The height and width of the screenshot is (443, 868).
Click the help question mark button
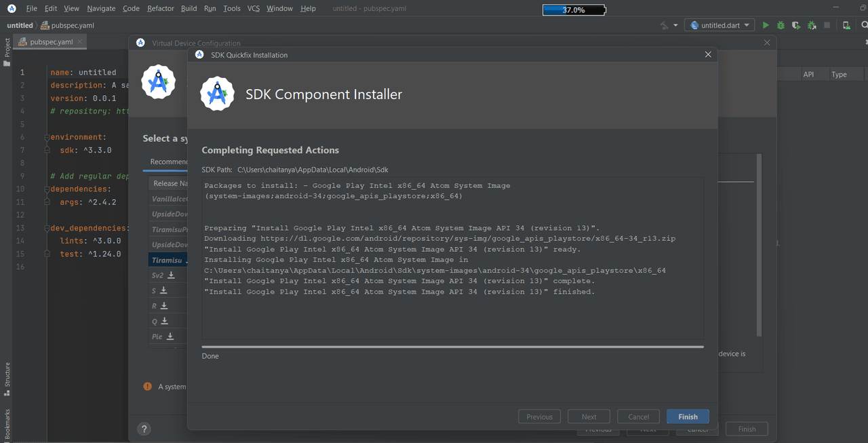(x=144, y=429)
